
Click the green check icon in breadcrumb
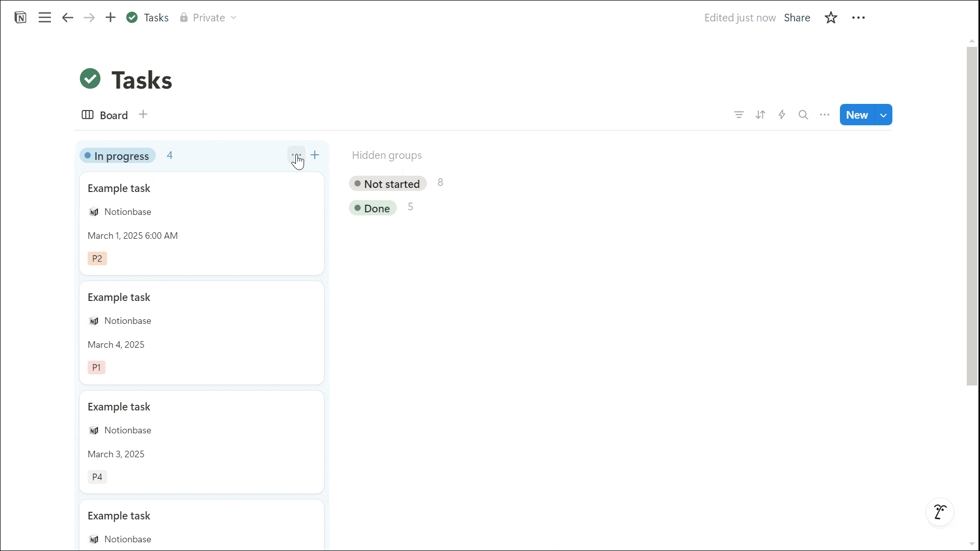(132, 18)
